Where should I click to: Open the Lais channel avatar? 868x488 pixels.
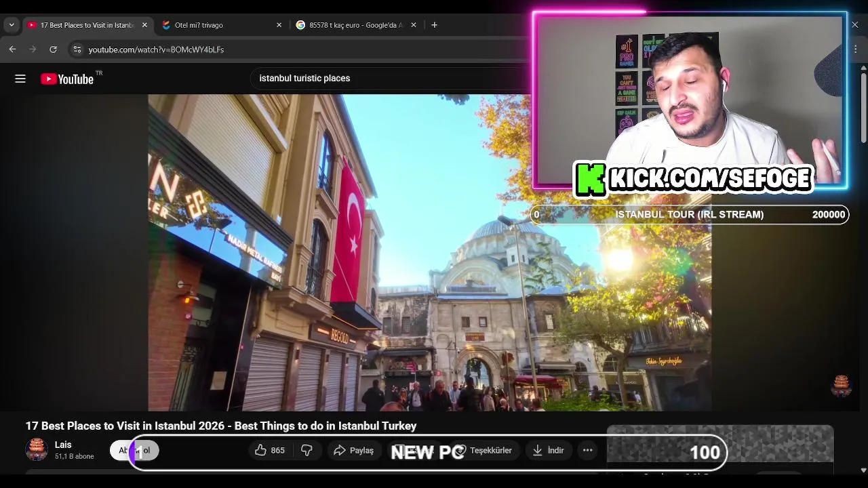(37, 450)
